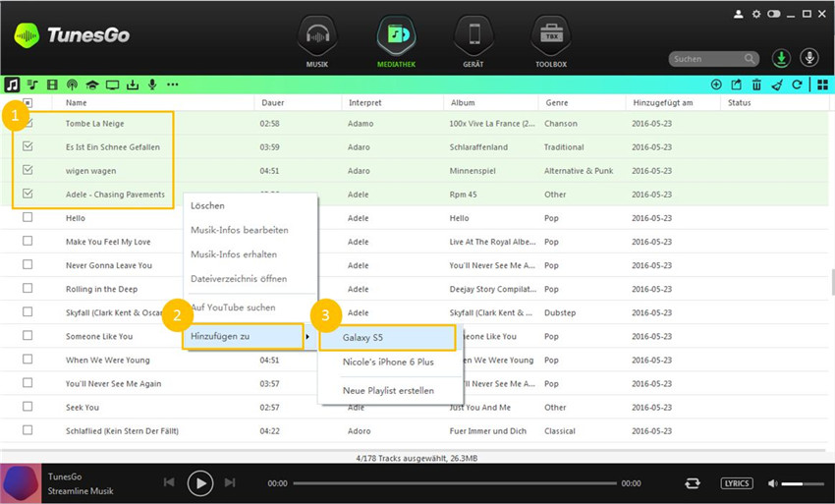Click the user account icon
Image resolution: width=835 pixels, height=504 pixels.
point(738,15)
